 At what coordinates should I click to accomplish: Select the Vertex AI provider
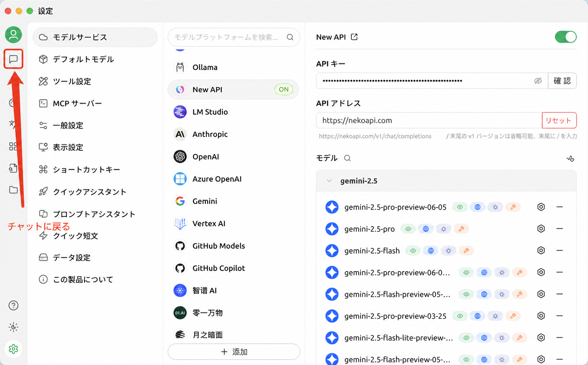[233, 224]
